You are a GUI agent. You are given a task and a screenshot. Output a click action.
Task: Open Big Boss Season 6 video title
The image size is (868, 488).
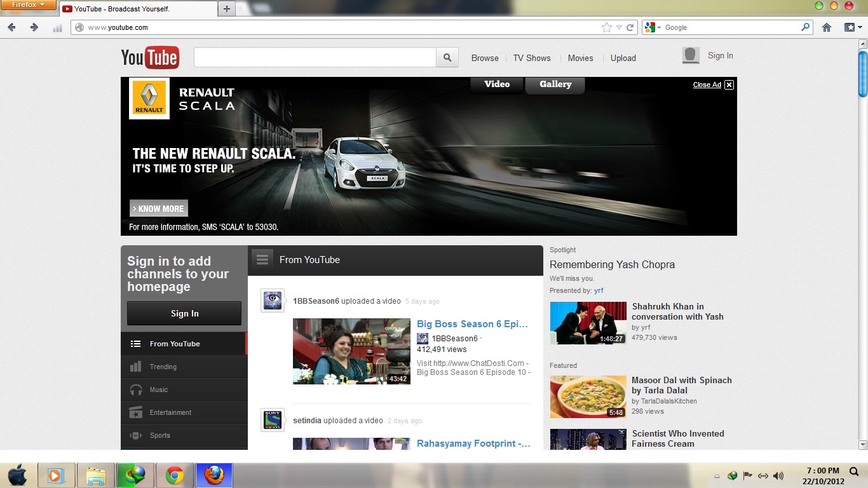(472, 324)
